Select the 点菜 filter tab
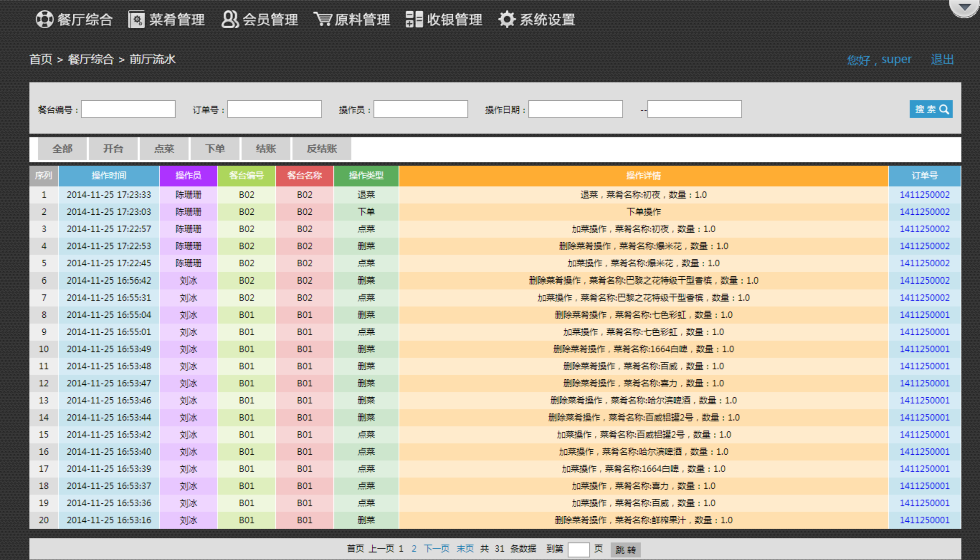The image size is (980, 560). 164,149
